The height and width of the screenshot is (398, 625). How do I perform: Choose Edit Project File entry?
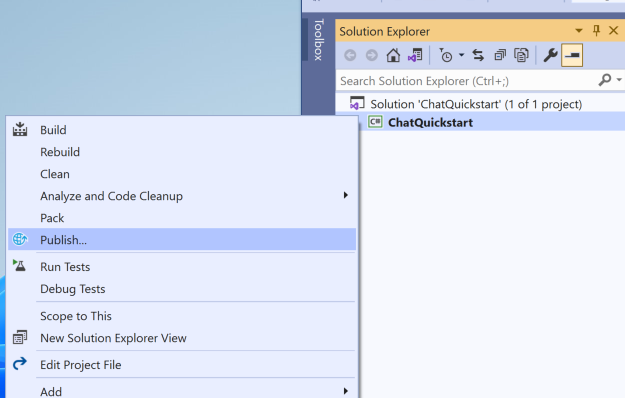coord(182,365)
